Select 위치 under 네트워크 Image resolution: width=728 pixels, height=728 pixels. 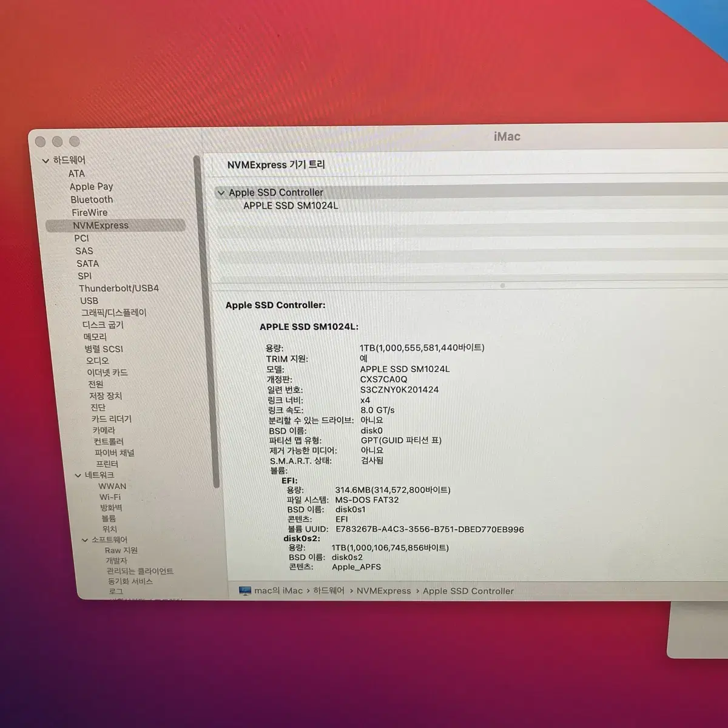coord(109,530)
